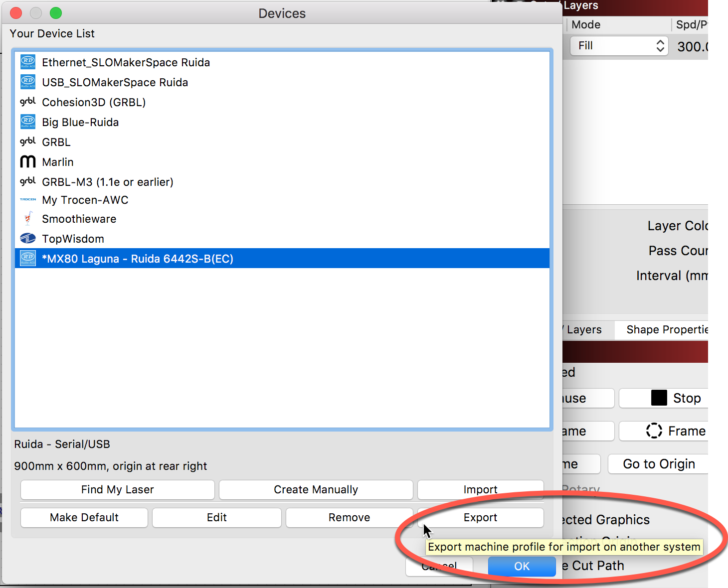Import a device profile
Image resolution: width=728 pixels, height=588 pixels.
click(480, 489)
